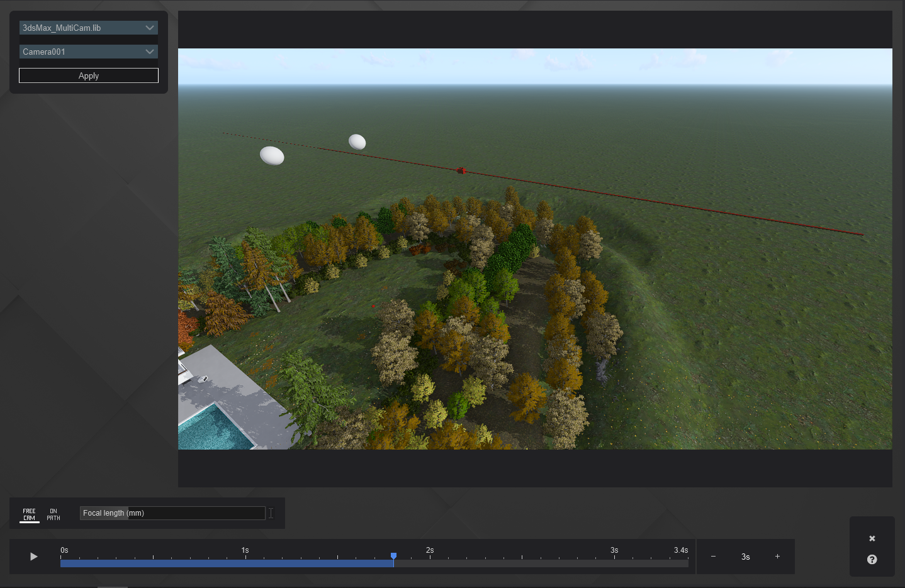This screenshot has height=588, width=905.
Task: Click the 3.4s end label on the timeline
Action: click(x=681, y=550)
